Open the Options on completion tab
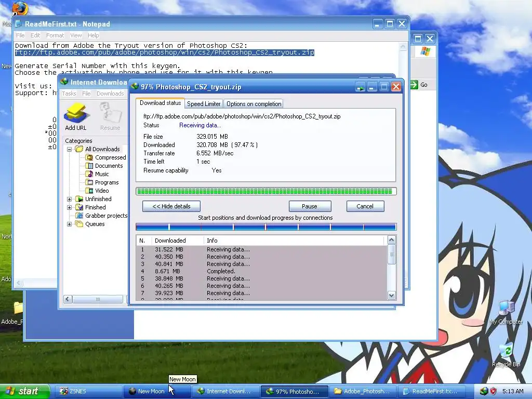 click(x=254, y=104)
